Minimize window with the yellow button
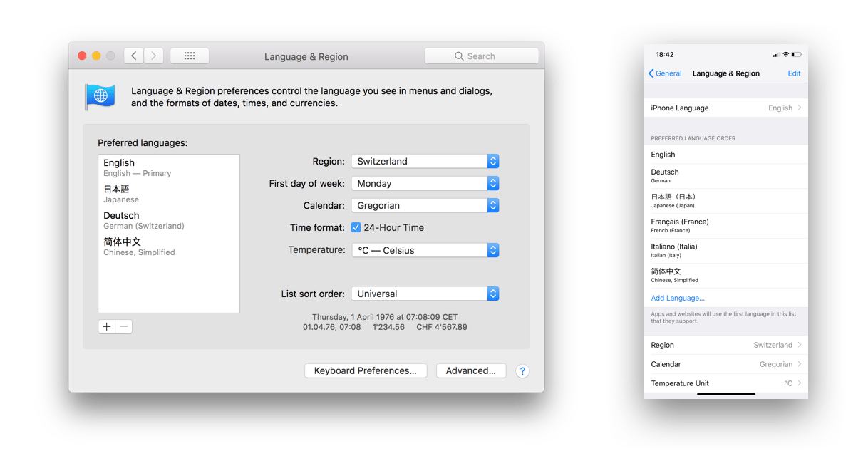This screenshot has height=451, width=868. (x=96, y=56)
